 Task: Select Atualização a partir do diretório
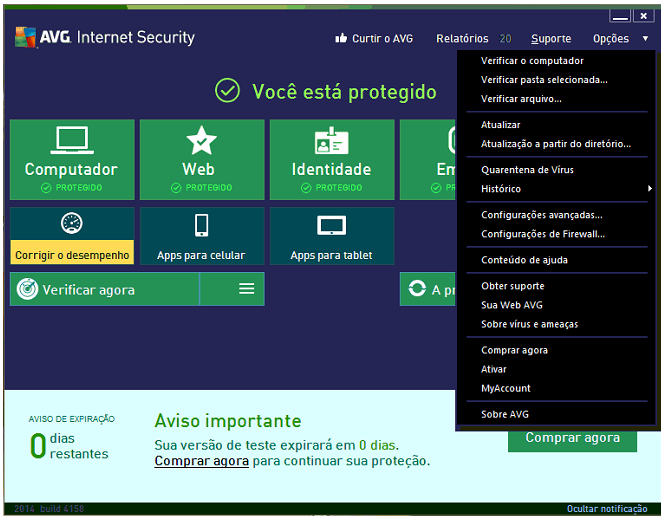pyautogui.click(x=556, y=144)
